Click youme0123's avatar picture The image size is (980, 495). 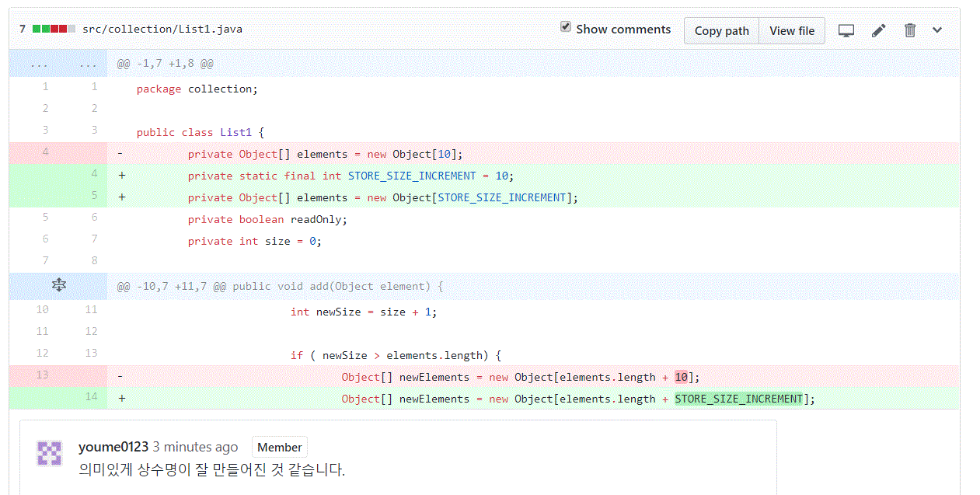tap(49, 453)
